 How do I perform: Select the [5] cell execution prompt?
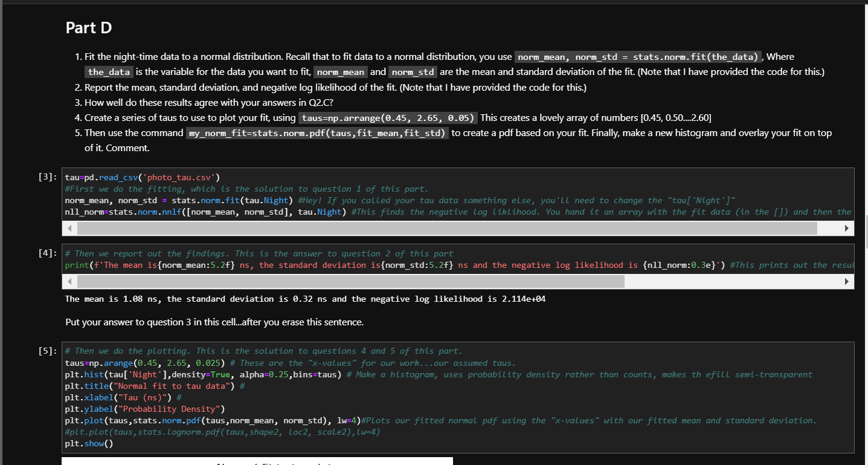coord(47,351)
